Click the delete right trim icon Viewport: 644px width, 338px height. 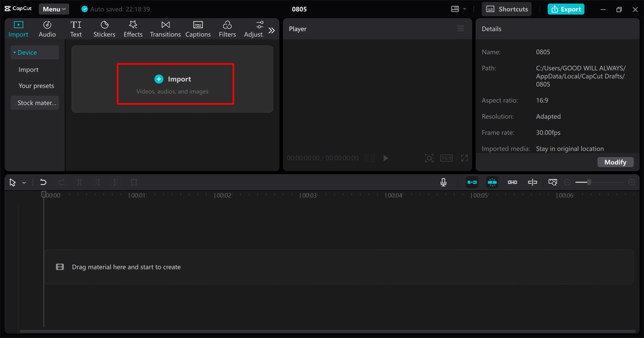116,182
